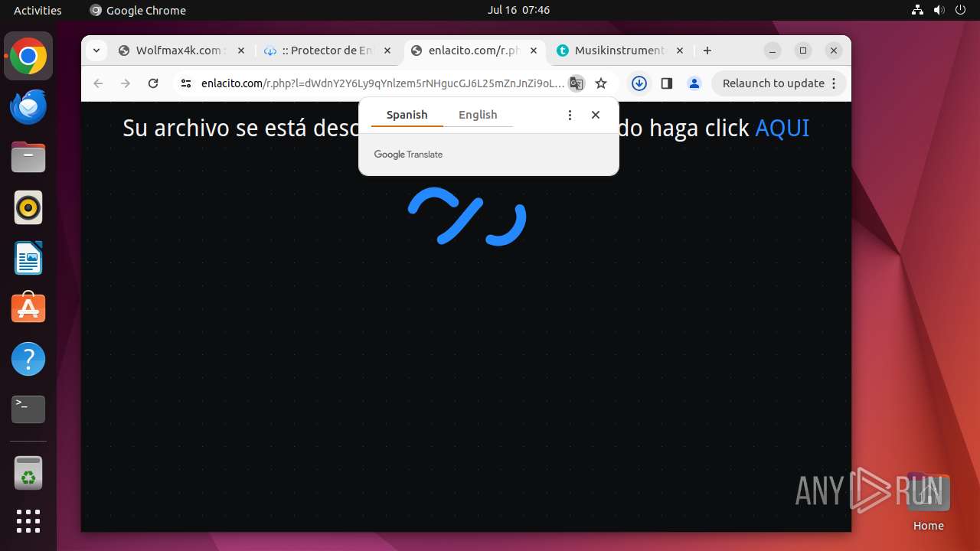
Task: Open the clock and calendar at Jul 16 07:46
Action: pyautogui.click(x=518, y=10)
